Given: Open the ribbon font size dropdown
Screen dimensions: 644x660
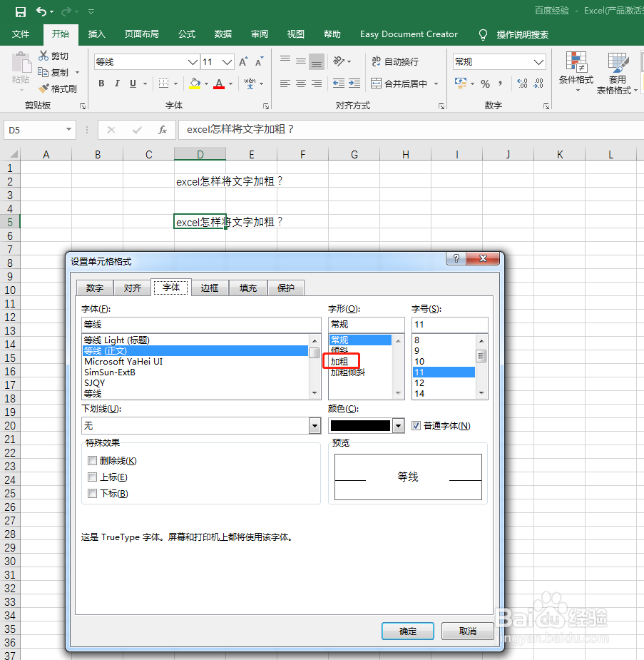Looking at the screenshot, I should pyautogui.click(x=227, y=62).
